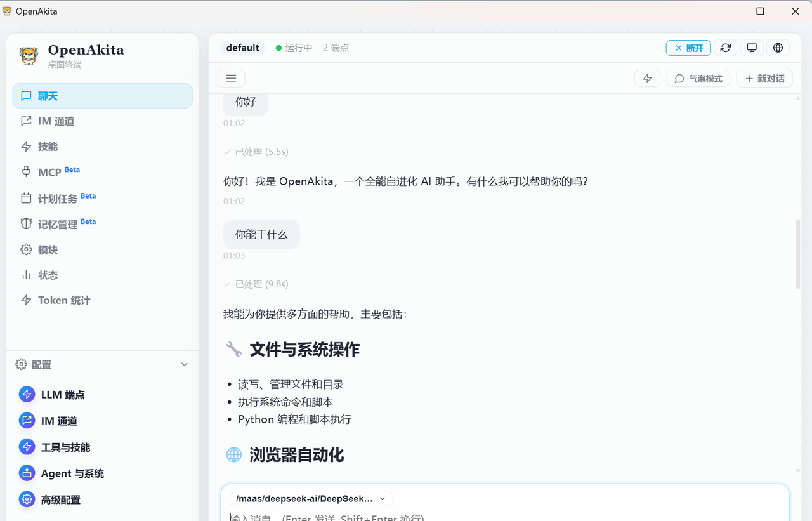The width and height of the screenshot is (812, 521).
Task: Open the 聊天 chat page
Action: pyautogui.click(x=102, y=96)
